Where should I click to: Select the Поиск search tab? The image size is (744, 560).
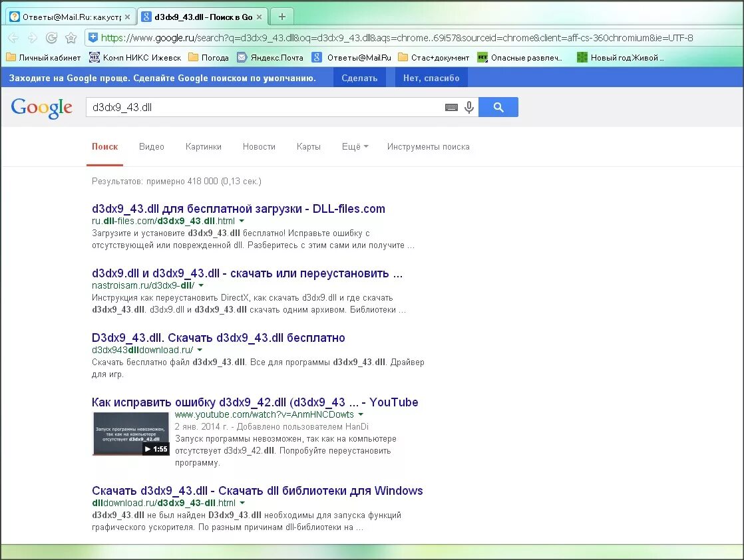105,146
